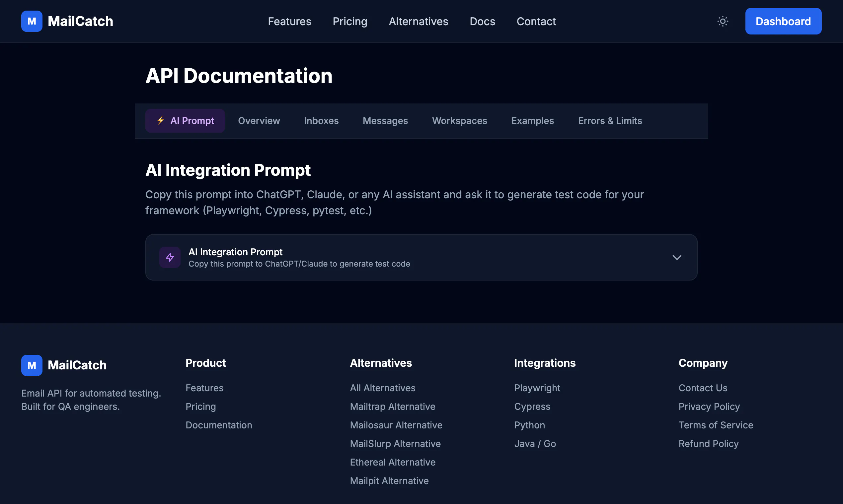Select the AI Prompt tab
Screen dimensions: 843x504
click(185, 121)
